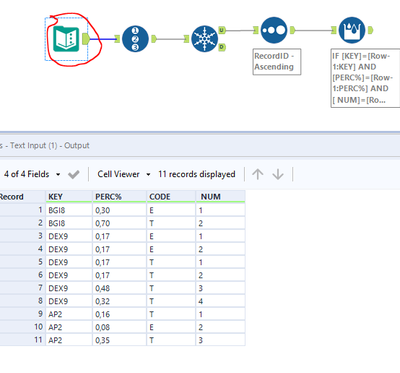Select the Text Input tool node

66,39
